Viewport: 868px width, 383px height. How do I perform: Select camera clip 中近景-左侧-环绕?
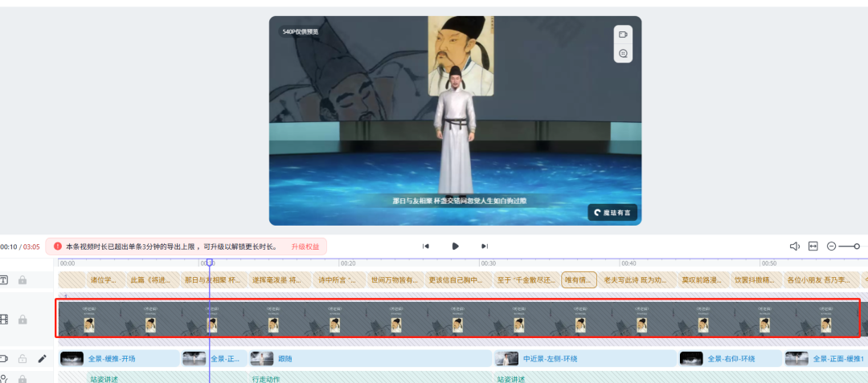tap(585, 359)
